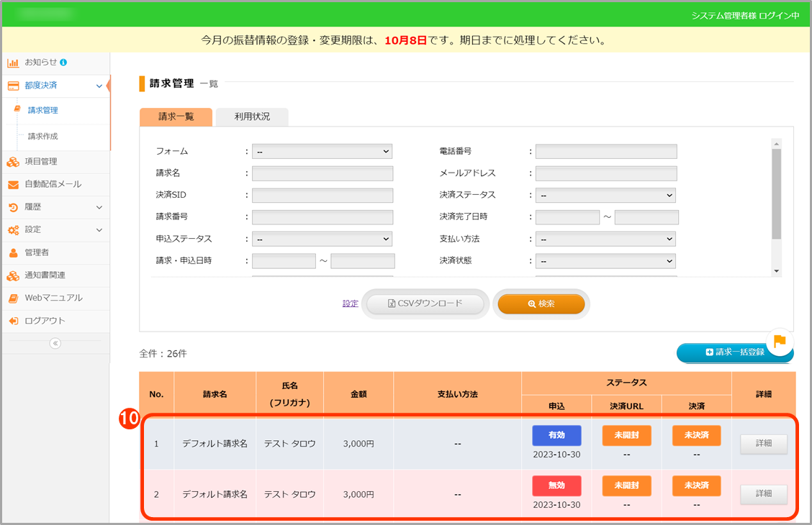Open 自動配信メール in the sidebar
Screen dimensions: 812x525
(x=53, y=184)
